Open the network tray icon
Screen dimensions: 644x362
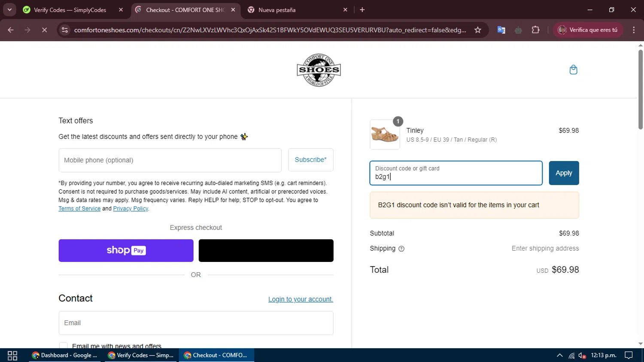pyautogui.click(x=571, y=356)
